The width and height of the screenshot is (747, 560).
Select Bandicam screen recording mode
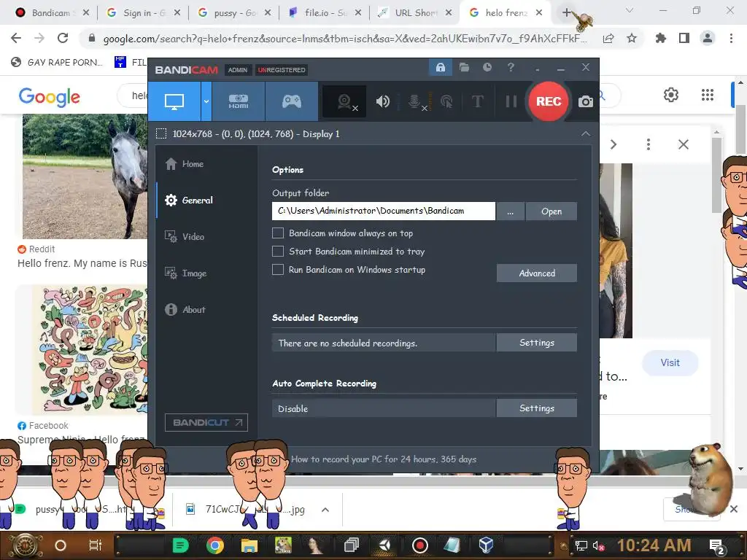coord(174,101)
